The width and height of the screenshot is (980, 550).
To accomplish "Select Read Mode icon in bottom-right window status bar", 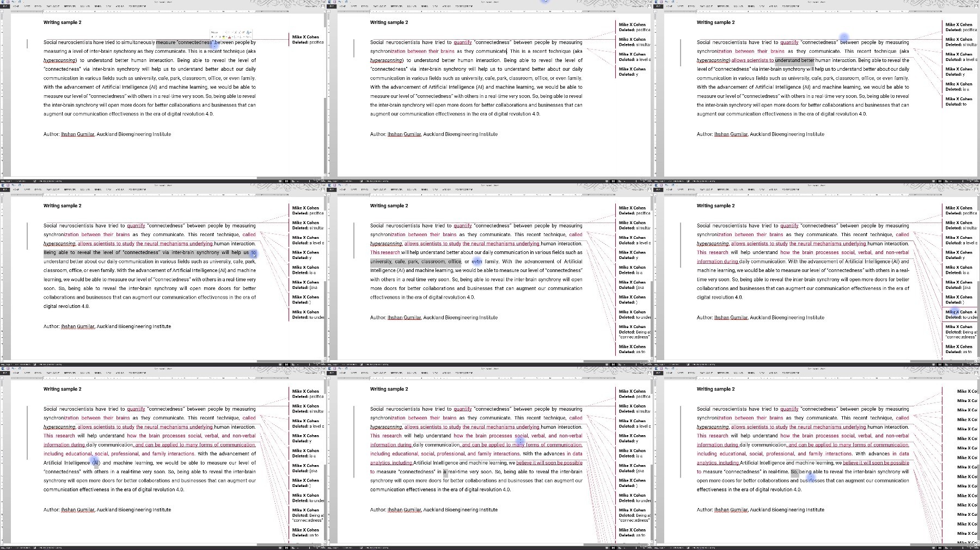I will click(933, 548).
